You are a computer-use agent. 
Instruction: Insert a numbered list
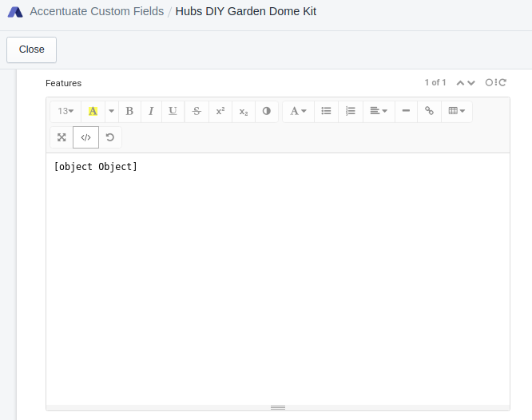coord(351,111)
